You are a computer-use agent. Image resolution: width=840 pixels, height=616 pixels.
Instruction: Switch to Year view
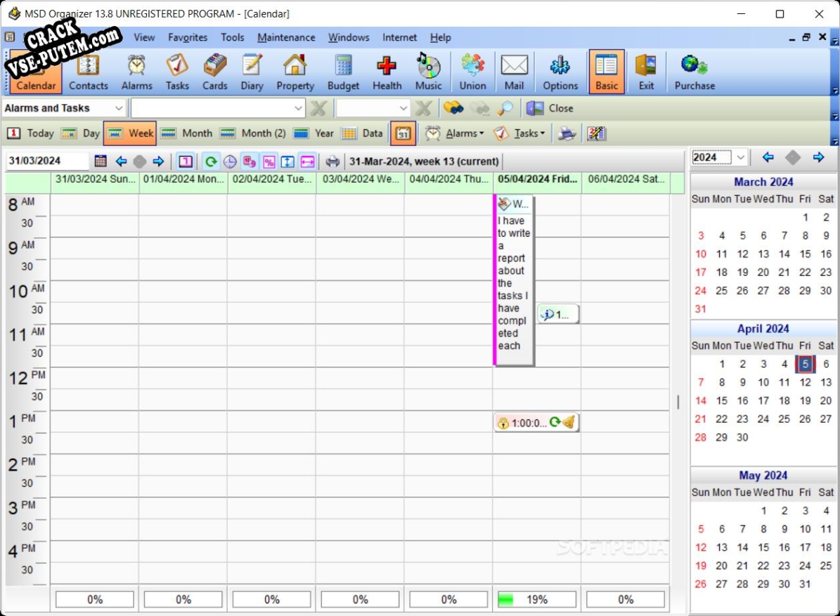pyautogui.click(x=314, y=133)
